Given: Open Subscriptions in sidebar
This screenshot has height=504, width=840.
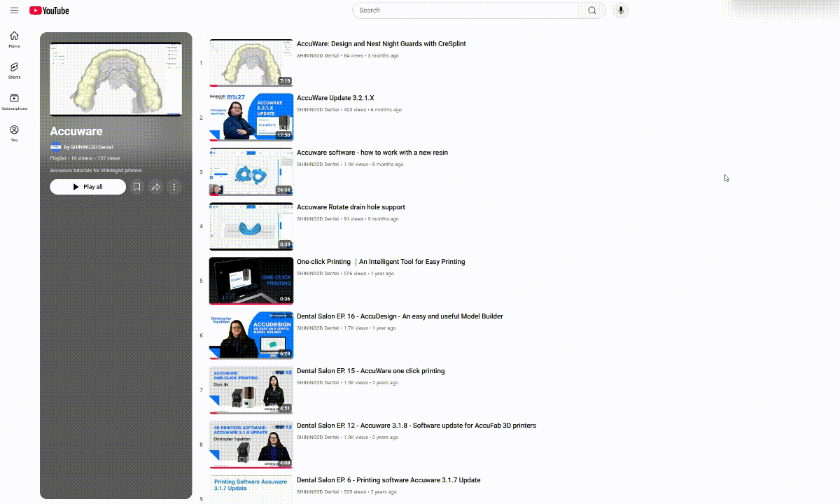Looking at the screenshot, I should click(x=14, y=102).
